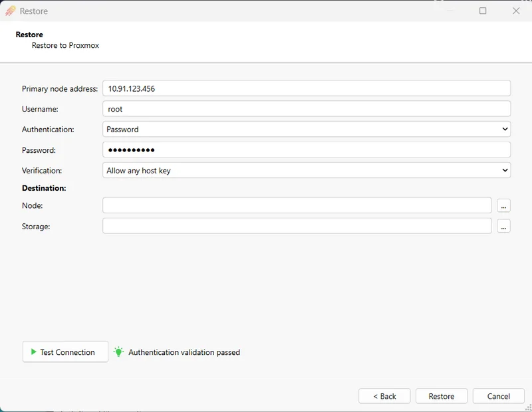
Task: Click the bold Destination section heading
Action: (x=44, y=188)
